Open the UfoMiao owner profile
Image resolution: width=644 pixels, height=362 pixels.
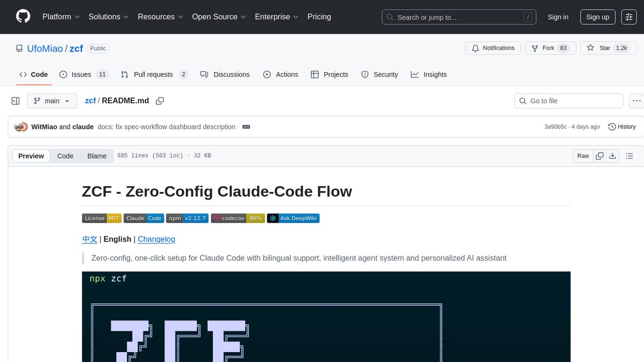[45, 48]
